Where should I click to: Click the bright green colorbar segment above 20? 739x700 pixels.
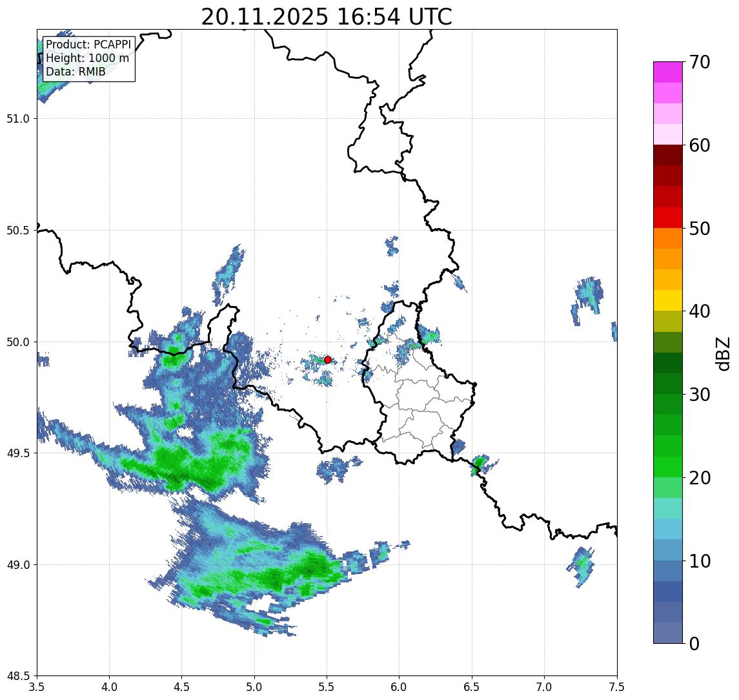pos(668,466)
